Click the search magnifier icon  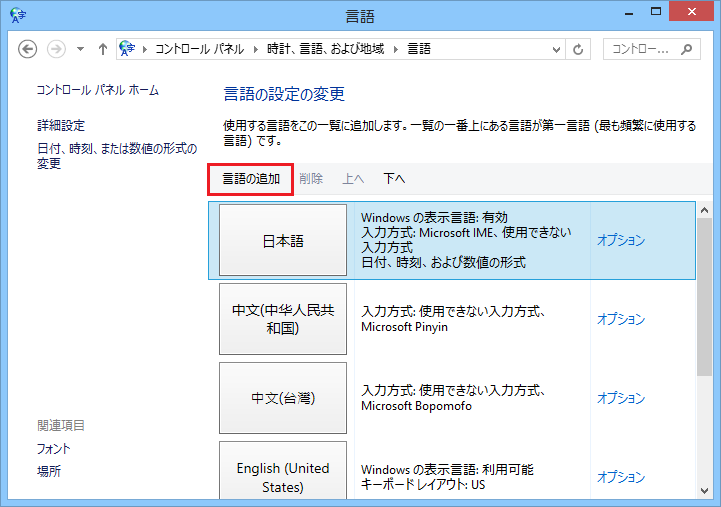[687, 49]
